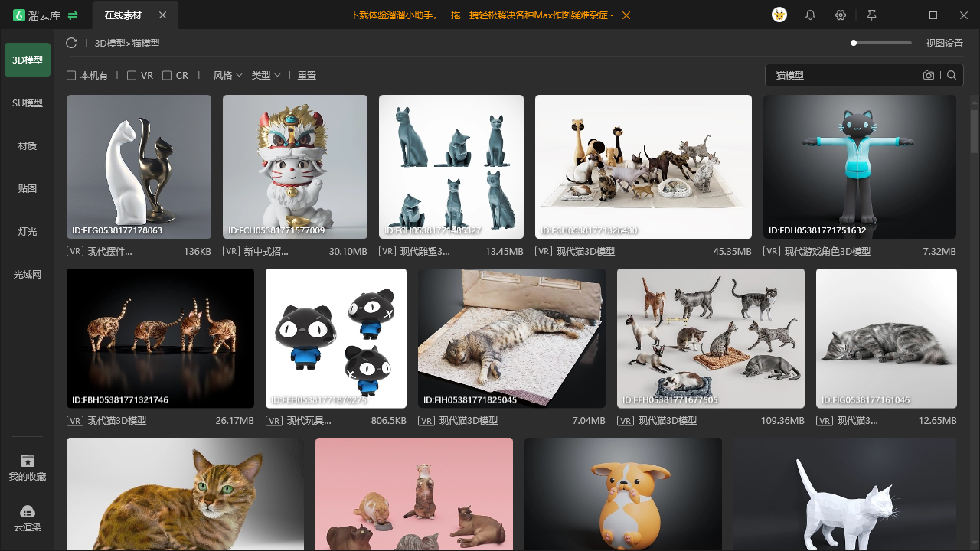Viewport: 980px width, 551px height.
Task: Click the 现代游戏角色3D模型 title text
Action: 828,251
